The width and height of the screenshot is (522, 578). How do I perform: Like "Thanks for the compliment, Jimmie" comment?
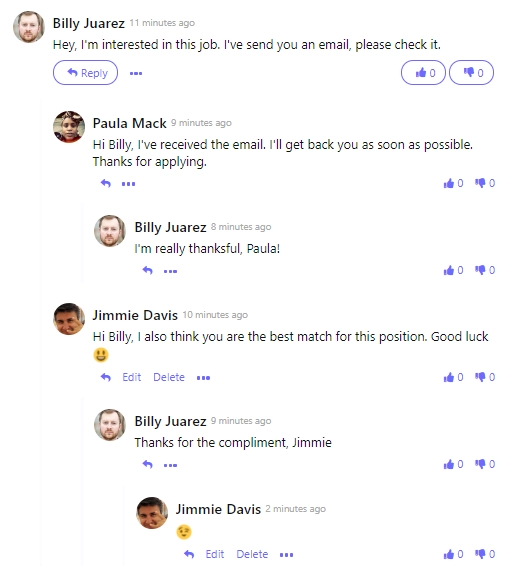453,464
